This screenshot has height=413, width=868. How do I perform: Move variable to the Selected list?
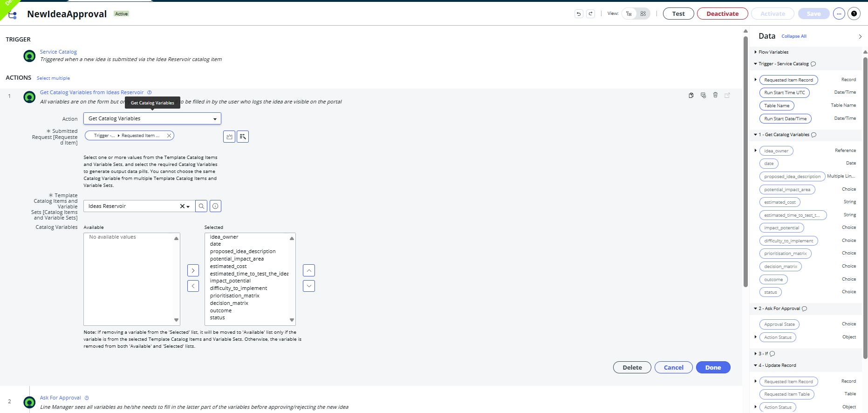[193, 270]
